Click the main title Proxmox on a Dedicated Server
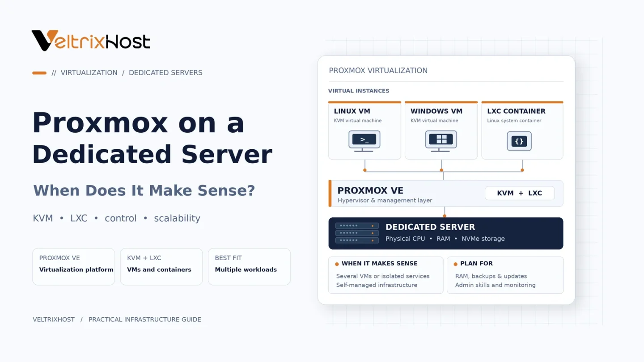Viewport: 644px width, 362px height. (x=152, y=138)
